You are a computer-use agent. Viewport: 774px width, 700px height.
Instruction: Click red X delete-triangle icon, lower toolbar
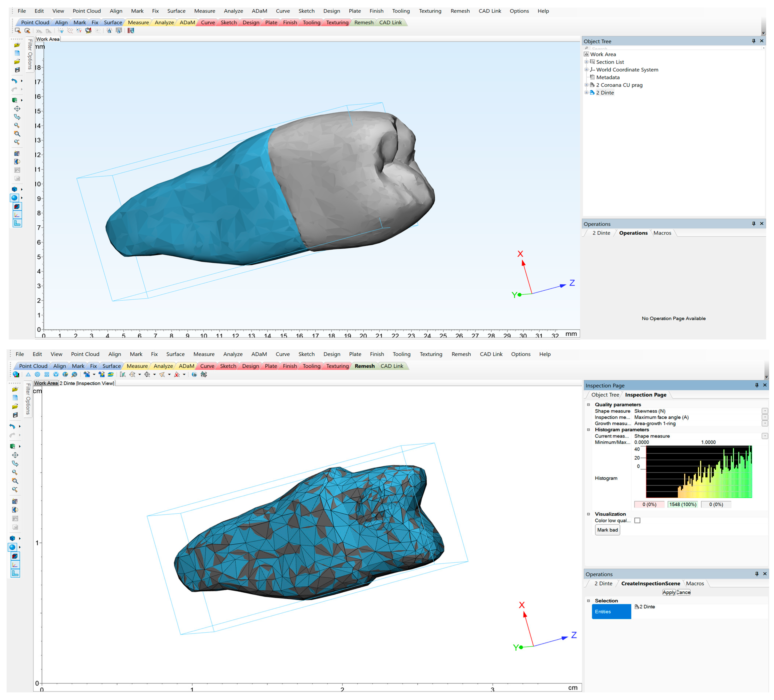coord(177,375)
